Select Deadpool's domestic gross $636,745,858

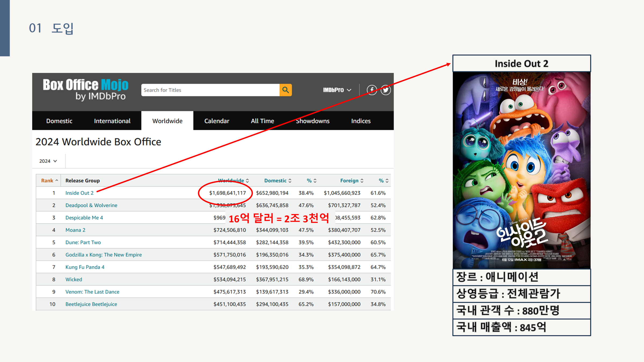(x=272, y=205)
